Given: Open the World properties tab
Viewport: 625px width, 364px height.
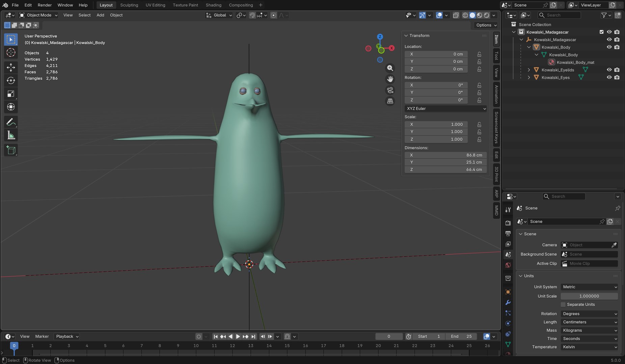Looking at the screenshot, I should [508, 265].
